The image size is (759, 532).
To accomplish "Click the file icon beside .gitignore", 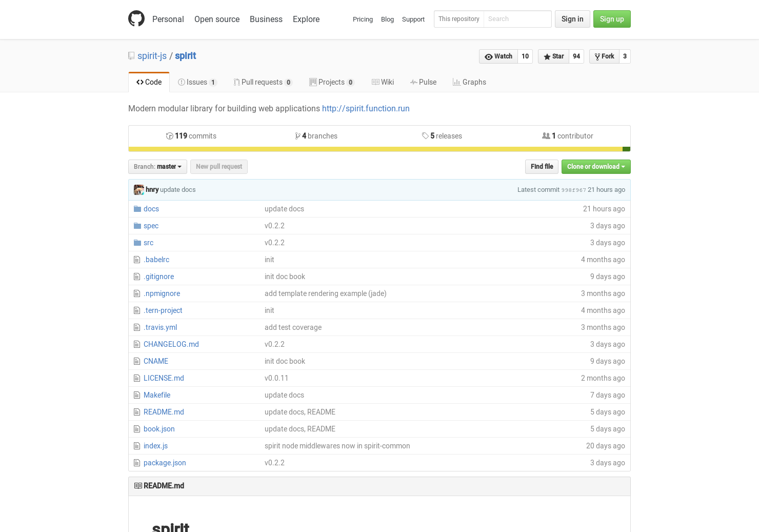I will tap(137, 277).
